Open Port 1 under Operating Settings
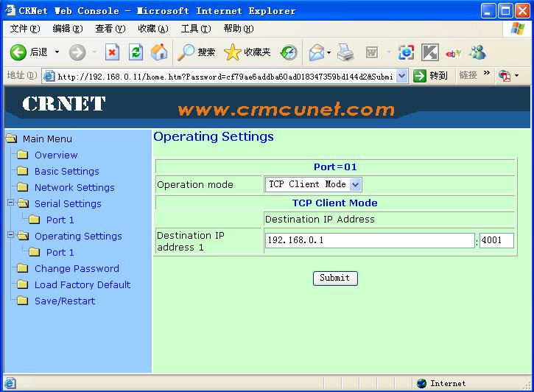The image size is (534, 392). click(60, 252)
